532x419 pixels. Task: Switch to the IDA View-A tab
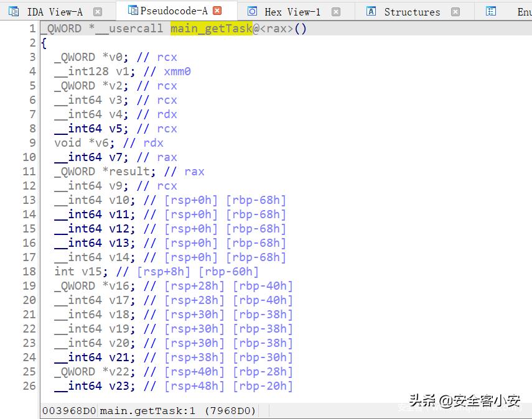pos(55,12)
